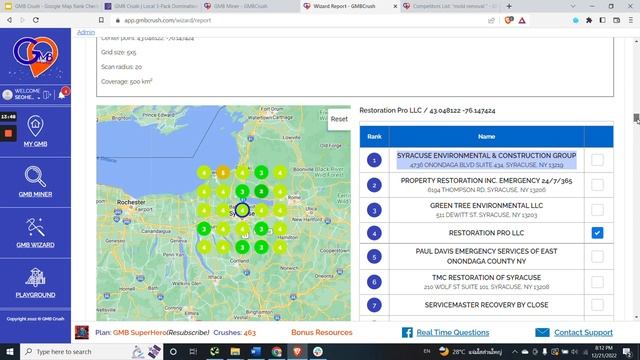Uncheck the Restoration Pro LLC checkbox
The image size is (640, 360).
(597, 233)
